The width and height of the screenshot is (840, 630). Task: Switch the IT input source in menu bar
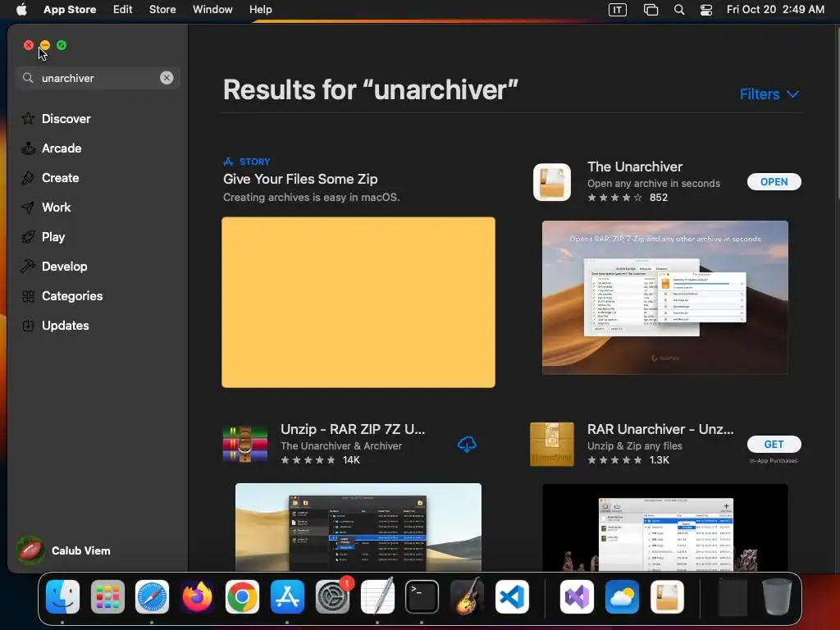617,10
